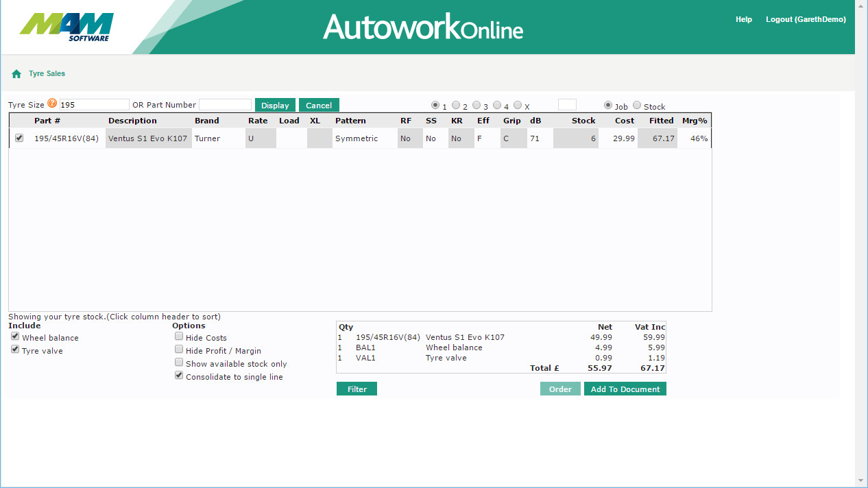Uncheck the Tyre valve option
Screen dimensions: 868x488
15,350
